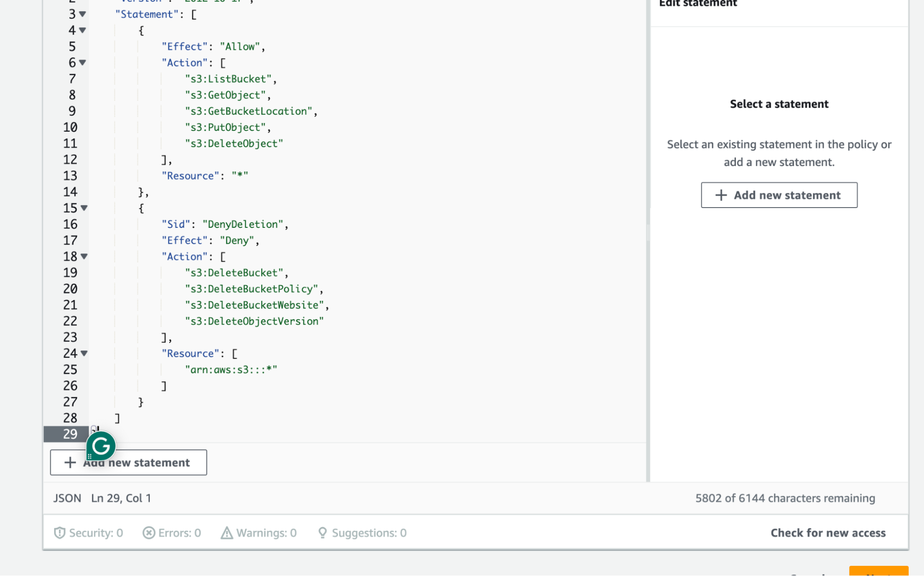924x576 pixels.
Task: Click the "s3:DeleteObjectVersion" action text
Action: coord(254,321)
